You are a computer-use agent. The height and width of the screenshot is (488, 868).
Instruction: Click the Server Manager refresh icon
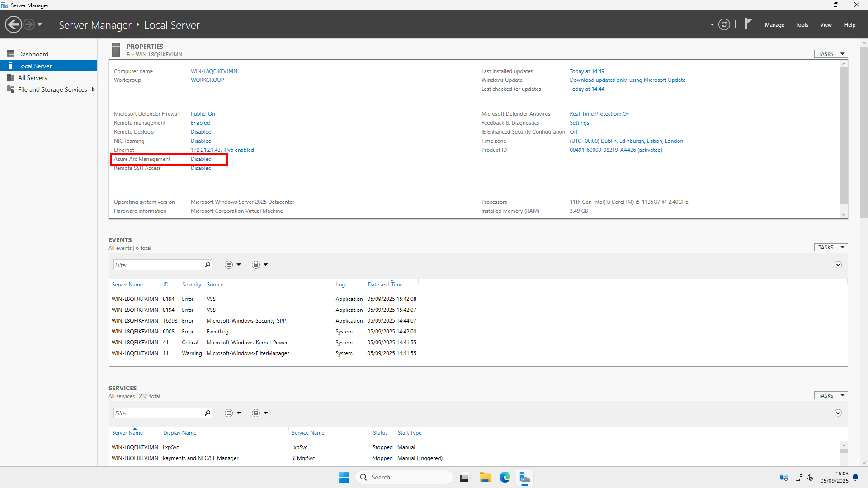(x=724, y=24)
